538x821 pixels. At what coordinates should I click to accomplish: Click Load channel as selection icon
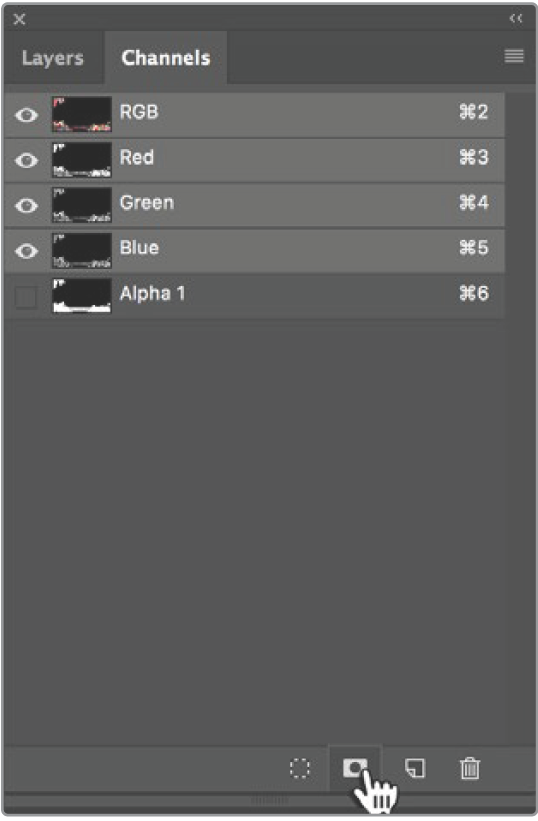pos(300,769)
